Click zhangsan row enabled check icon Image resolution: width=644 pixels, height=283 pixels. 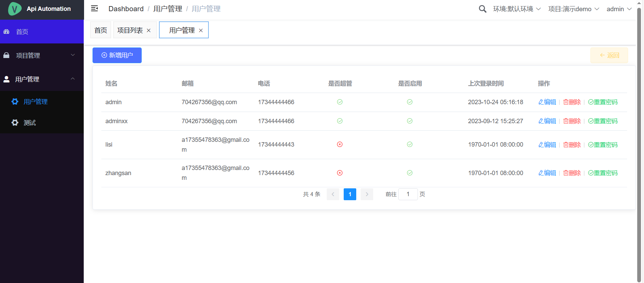tap(410, 173)
